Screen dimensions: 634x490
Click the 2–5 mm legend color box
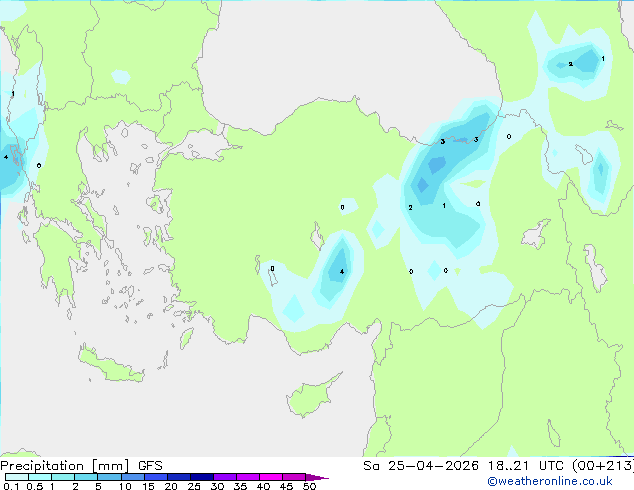tap(86, 477)
